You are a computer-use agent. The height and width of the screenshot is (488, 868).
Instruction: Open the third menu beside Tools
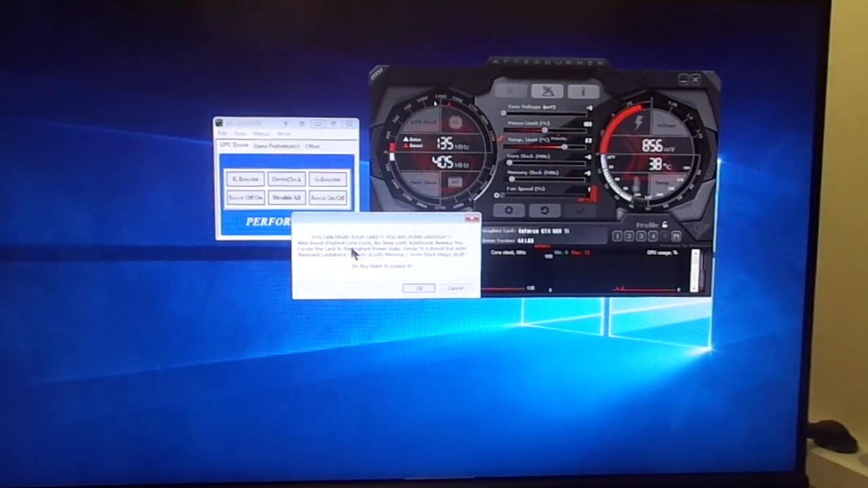coord(261,134)
